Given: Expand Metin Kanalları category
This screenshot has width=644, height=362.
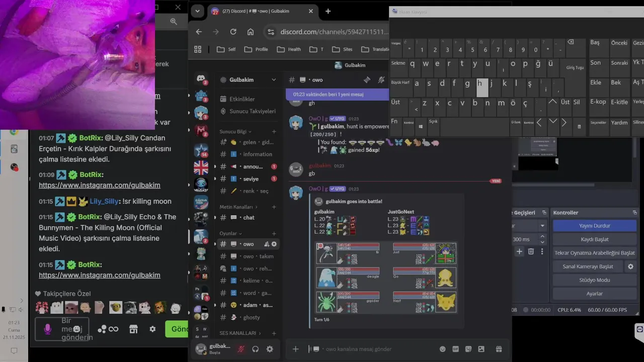Looking at the screenshot, I should (x=238, y=207).
